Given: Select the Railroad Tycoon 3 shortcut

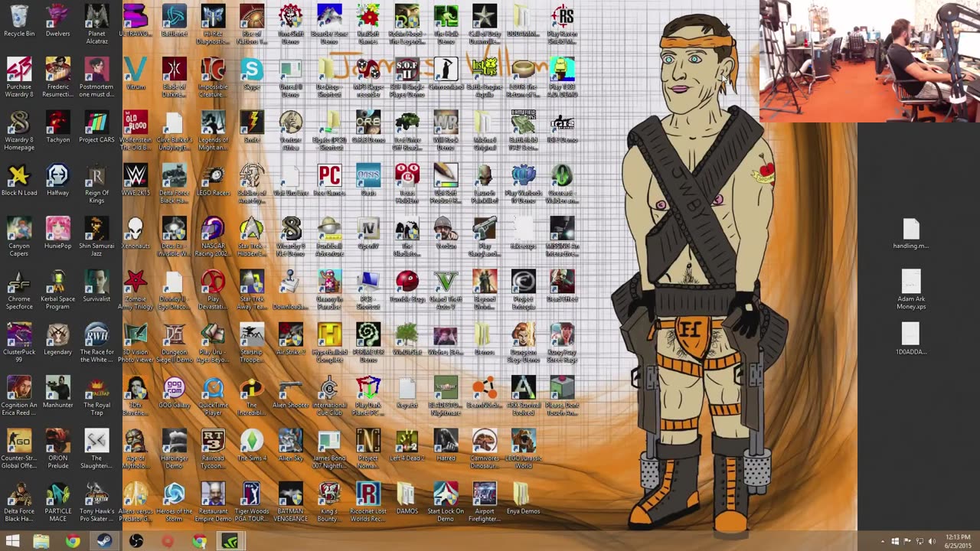Looking at the screenshot, I should point(213,448).
